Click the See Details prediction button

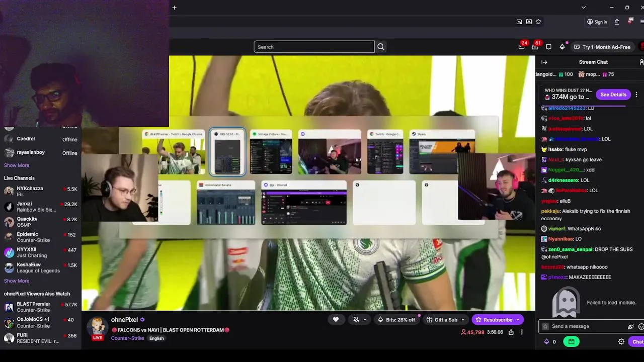(613, 95)
